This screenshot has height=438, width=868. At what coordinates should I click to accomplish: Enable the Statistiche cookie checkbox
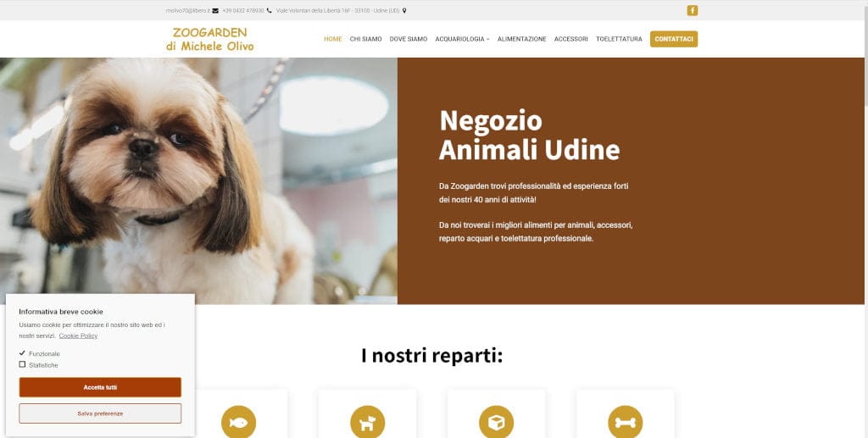[22, 364]
